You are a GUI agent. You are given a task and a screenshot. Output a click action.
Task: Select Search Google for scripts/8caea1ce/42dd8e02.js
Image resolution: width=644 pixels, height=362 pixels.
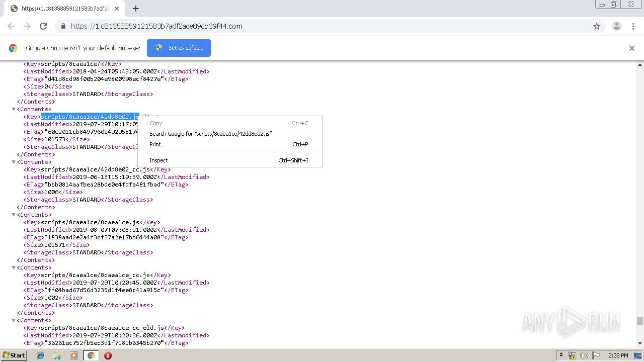click(x=229, y=134)
